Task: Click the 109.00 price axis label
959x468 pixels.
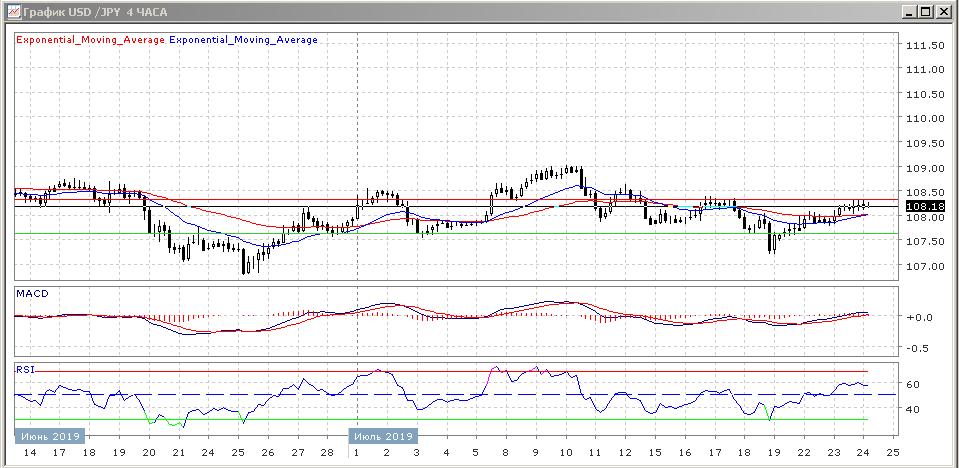Action: coord(924,168)
